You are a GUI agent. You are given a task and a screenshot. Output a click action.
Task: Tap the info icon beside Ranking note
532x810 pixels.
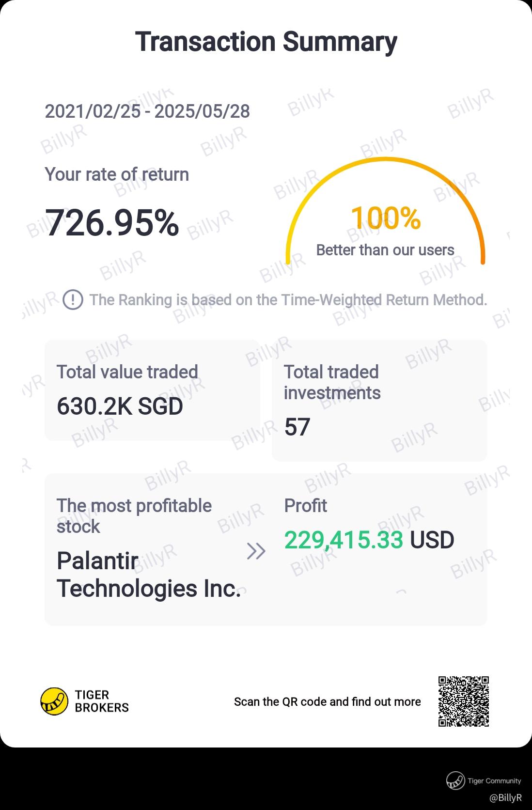tap(73, 300)
